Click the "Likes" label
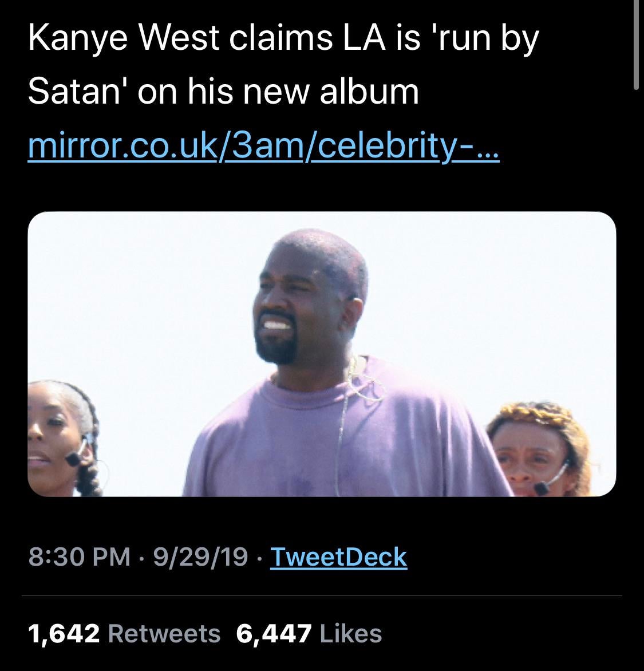644x671 pixels. click(351, 634)
